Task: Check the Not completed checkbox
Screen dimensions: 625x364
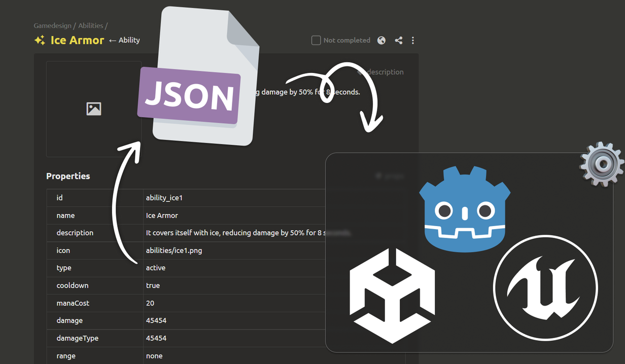Action: coord(316,41)
